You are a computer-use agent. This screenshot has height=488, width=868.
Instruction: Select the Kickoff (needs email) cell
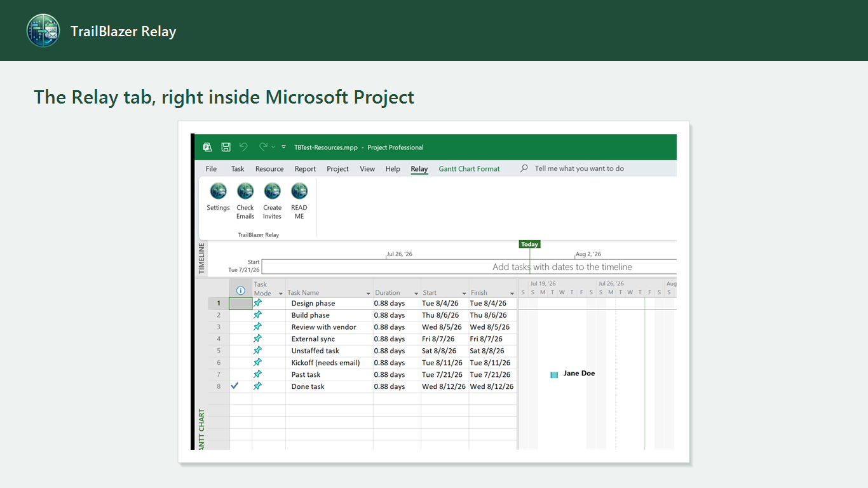coord(329,362)
